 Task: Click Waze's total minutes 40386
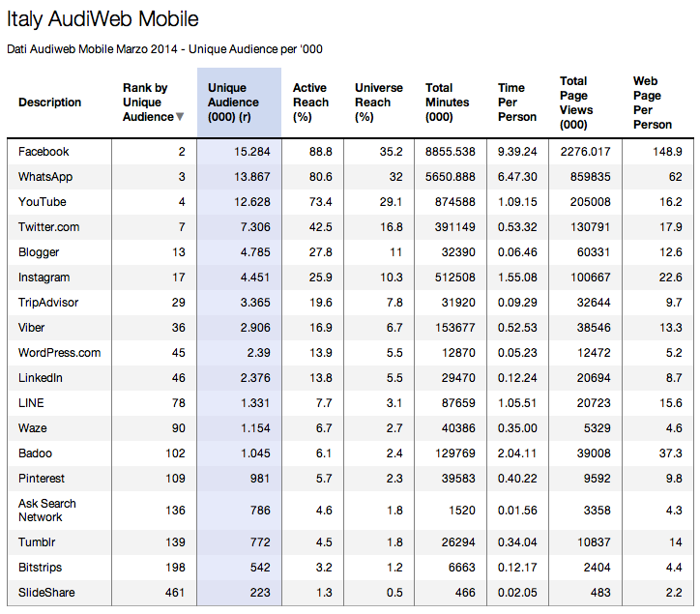(x=458, y=427)
